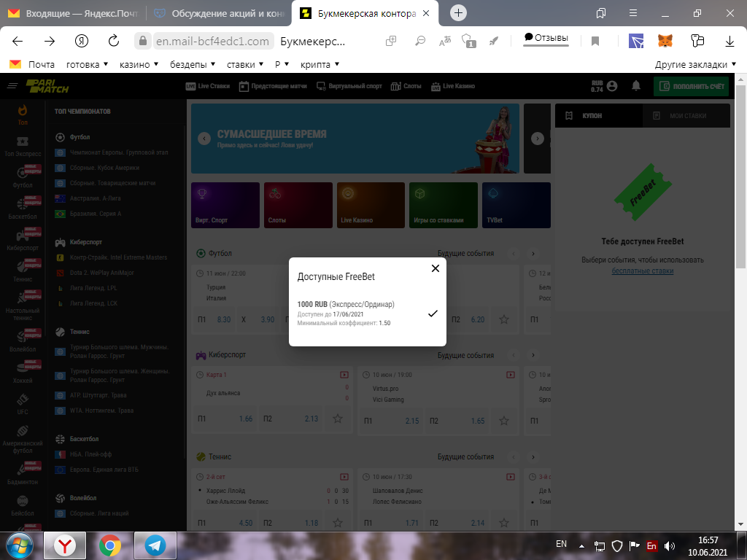Open the готовка bookmarks folder
Screen dimensions: 747x560
pyautogui.click(x=88, y=64)
